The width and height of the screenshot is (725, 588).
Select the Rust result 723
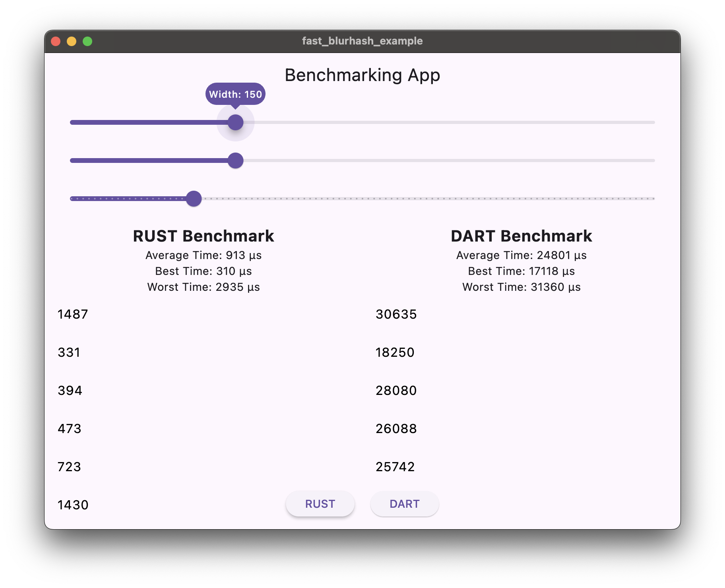pos(69,467)
